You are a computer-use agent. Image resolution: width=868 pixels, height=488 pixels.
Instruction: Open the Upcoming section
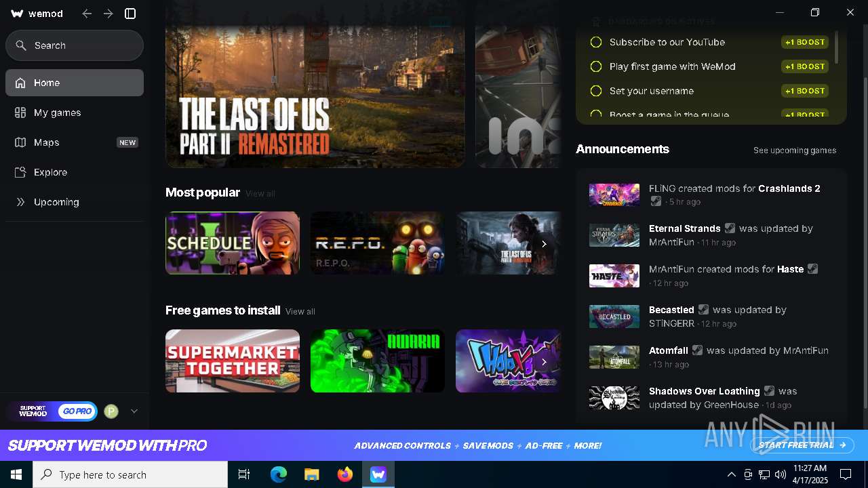coord(75,202)
